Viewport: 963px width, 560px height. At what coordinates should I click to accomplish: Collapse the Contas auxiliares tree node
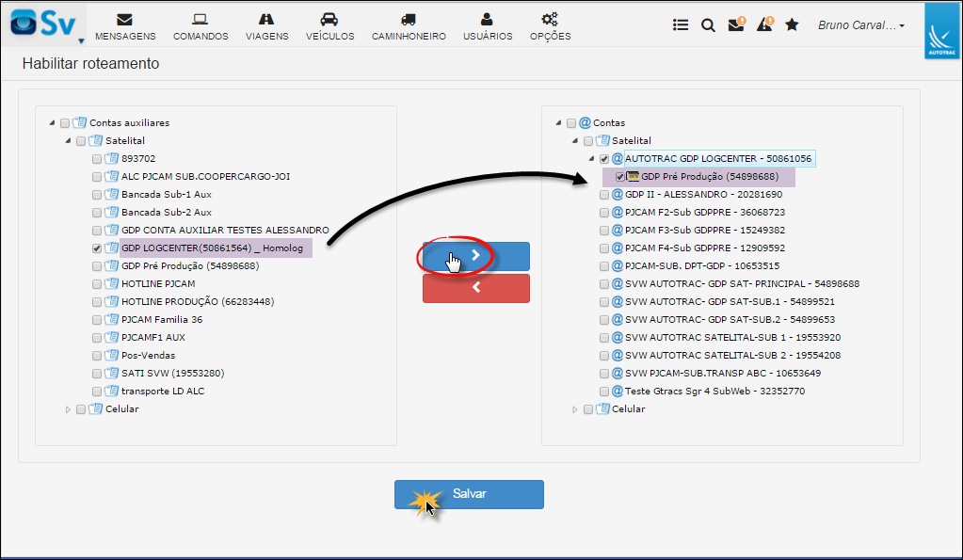point(52,122)
